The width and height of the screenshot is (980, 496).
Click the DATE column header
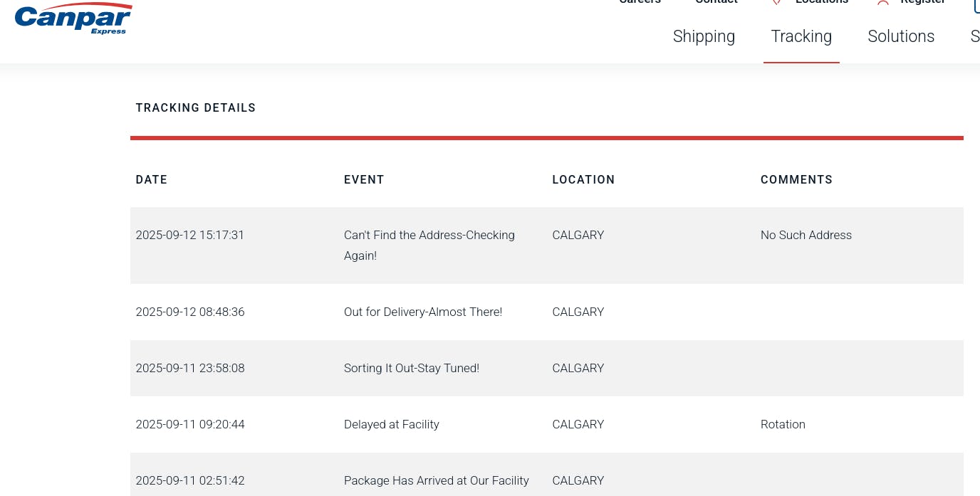point(152,180)
